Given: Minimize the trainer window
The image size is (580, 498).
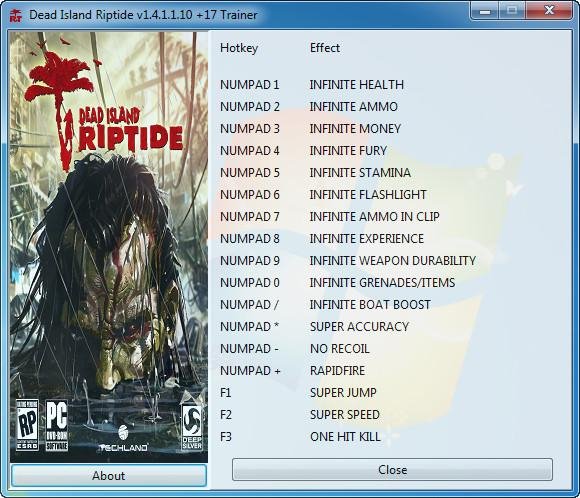Looking at the screenshot, I should coord(485,11).
